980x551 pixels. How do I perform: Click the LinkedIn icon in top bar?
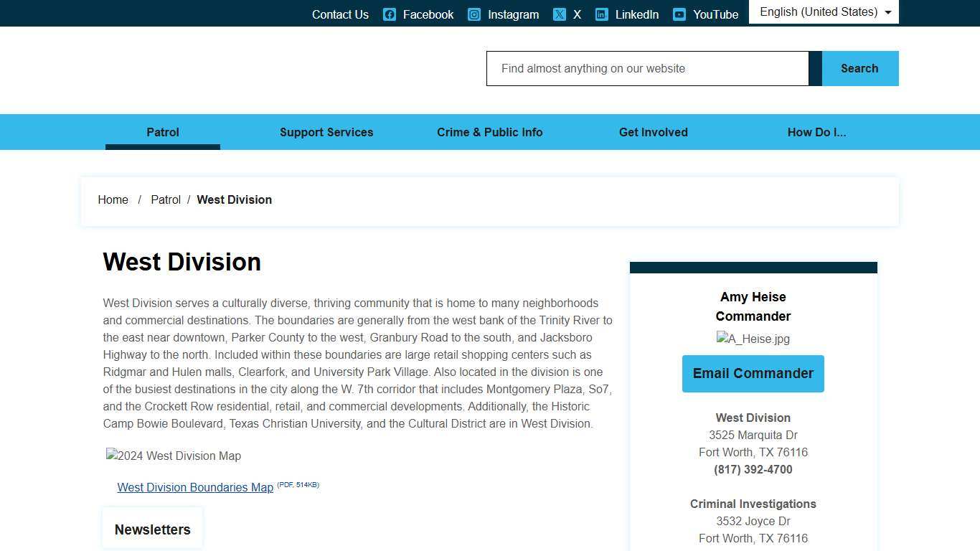[602, 14]
